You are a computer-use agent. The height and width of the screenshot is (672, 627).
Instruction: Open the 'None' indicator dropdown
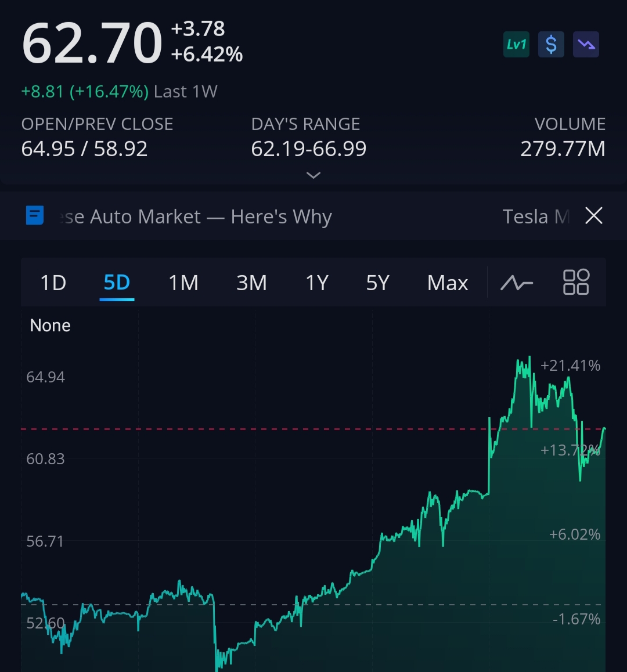point(50,326)
